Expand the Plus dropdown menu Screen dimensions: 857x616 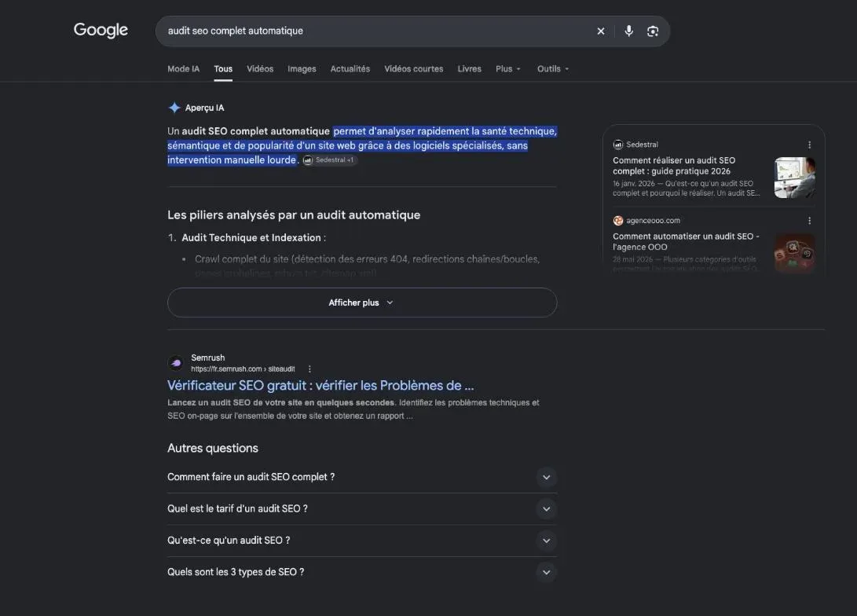click(507, 69)
